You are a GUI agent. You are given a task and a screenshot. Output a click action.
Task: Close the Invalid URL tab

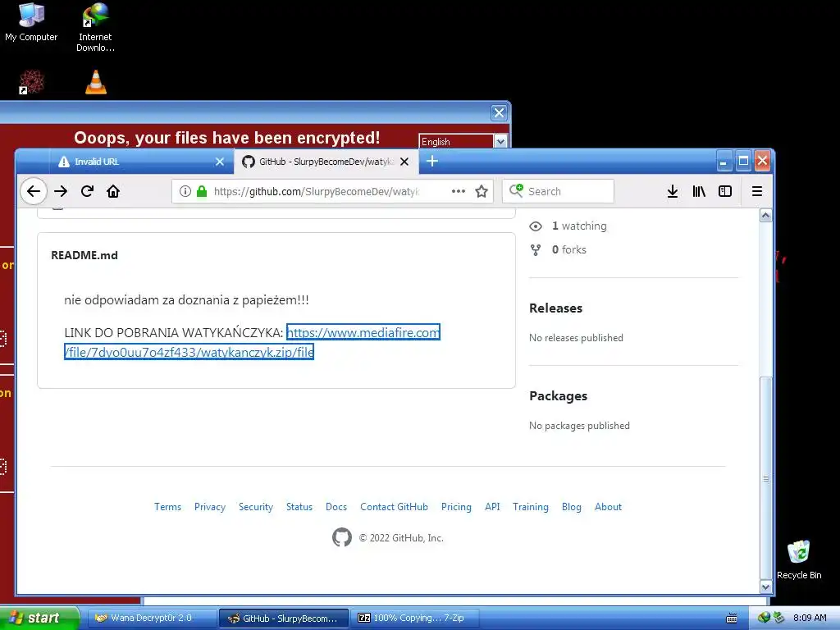pyautogui.click(x=220, y=162)
